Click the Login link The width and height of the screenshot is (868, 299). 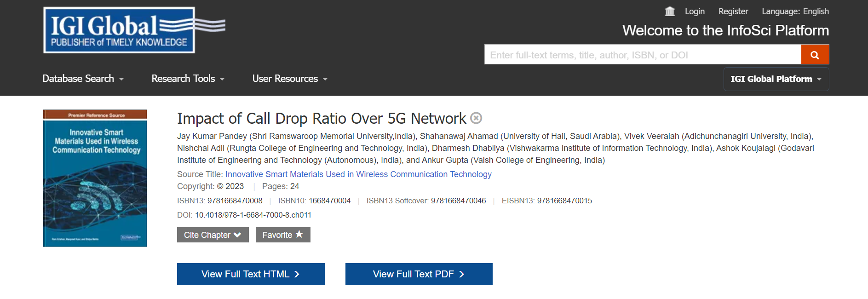click(695, 11)
